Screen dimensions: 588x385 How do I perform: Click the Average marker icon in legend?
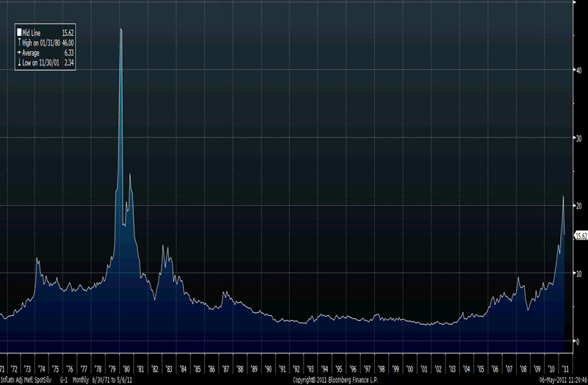pyautogui.click(x=20, y=54)
